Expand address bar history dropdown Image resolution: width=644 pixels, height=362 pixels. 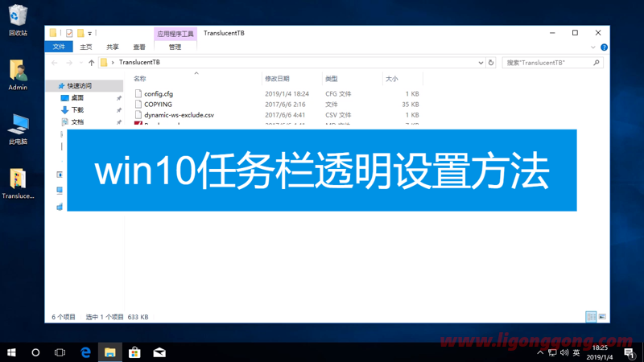[x=481, y=63]
